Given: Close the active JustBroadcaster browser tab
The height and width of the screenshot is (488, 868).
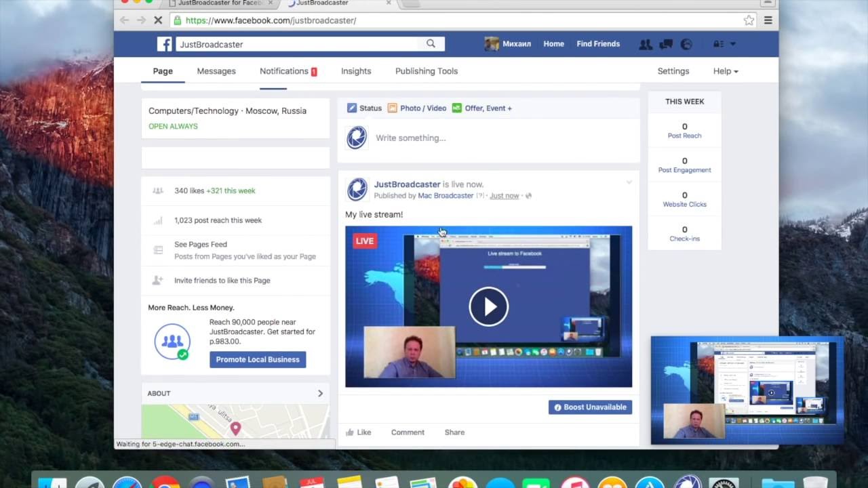Looking at the screenshot, I should tap(389, 3).
